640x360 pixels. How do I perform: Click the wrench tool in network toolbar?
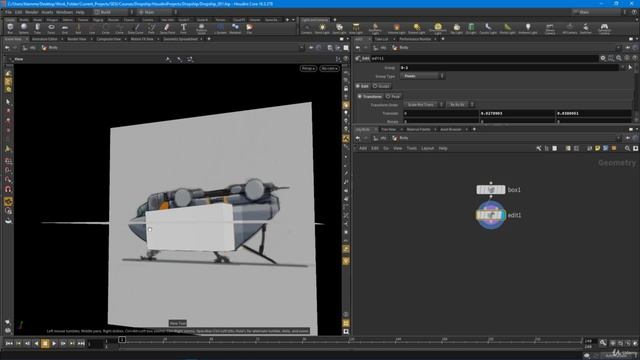click(539, 149)
